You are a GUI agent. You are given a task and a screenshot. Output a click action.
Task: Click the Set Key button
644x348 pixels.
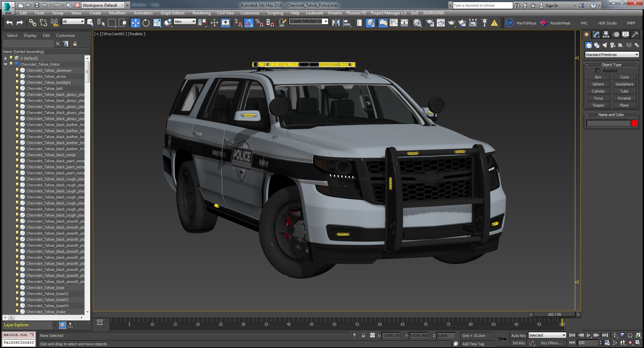coord(518,343)
